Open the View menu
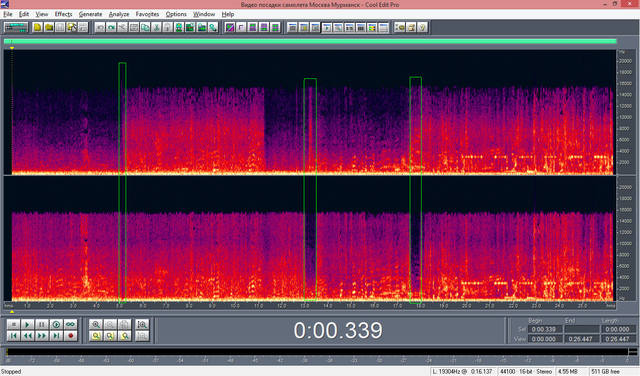640x376 pixels. [x=42, y=14]
